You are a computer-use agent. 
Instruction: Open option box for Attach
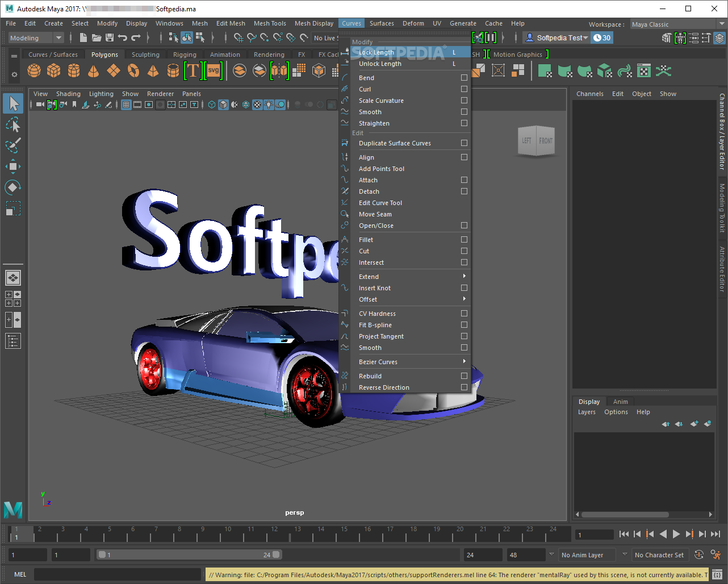(464, 180)
